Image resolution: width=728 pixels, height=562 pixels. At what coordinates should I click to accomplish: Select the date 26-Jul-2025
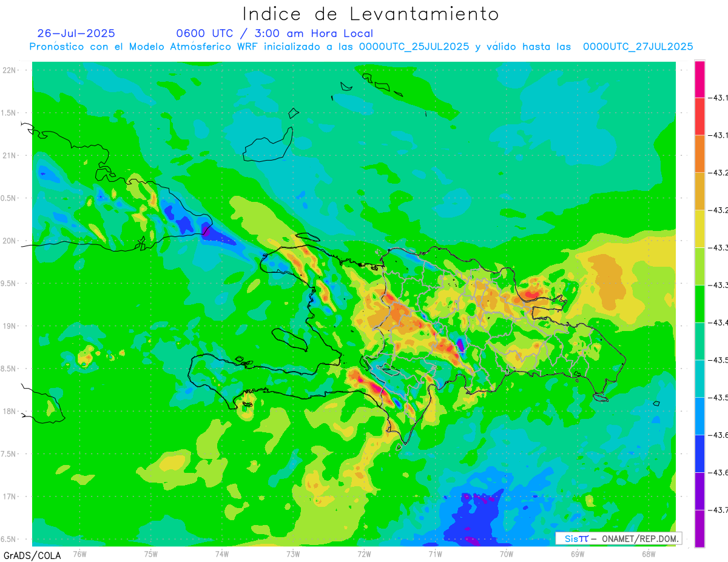(x=76, y=33)
